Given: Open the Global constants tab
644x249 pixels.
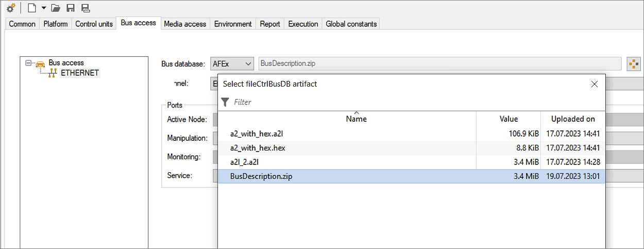Looking at the screenshot, I should (x=351, y=24).
